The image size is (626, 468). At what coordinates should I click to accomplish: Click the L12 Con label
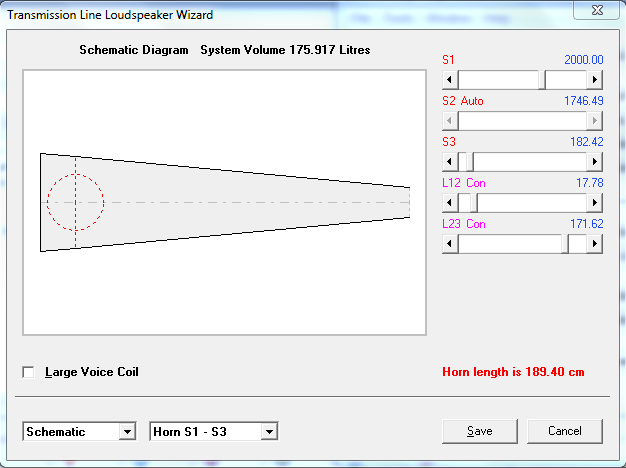464,183
